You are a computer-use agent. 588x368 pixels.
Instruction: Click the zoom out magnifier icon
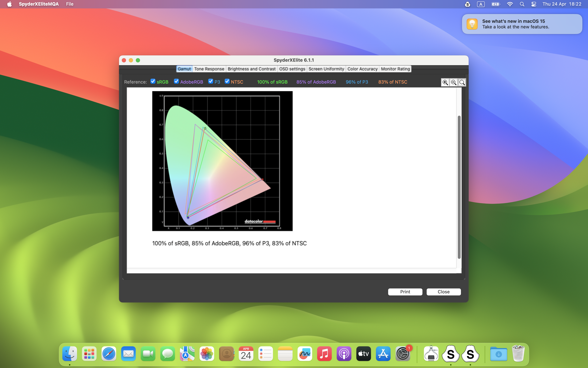point(453,82)
